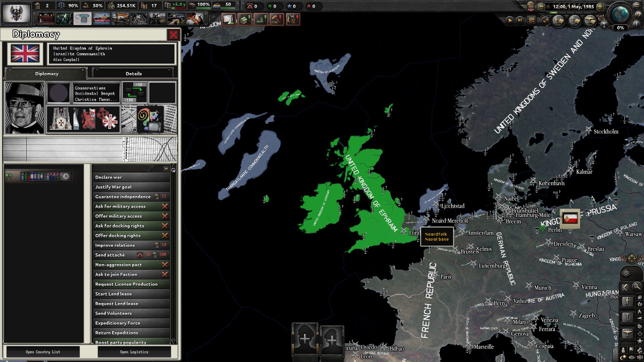Viewport: 644px width, 362px height.
Task: Click the manpower soldiers icon
Action: (x=111, y=6)
